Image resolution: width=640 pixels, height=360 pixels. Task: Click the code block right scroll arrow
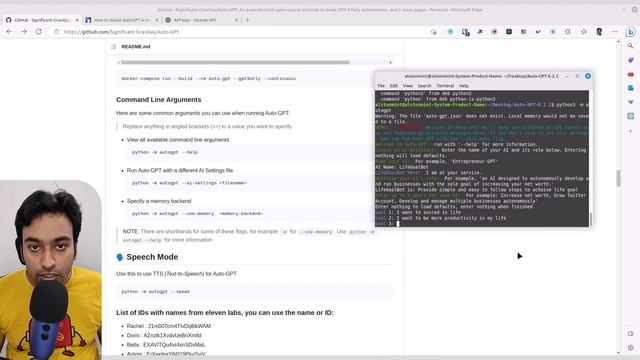pyautogui.click(x=391, y=62)
